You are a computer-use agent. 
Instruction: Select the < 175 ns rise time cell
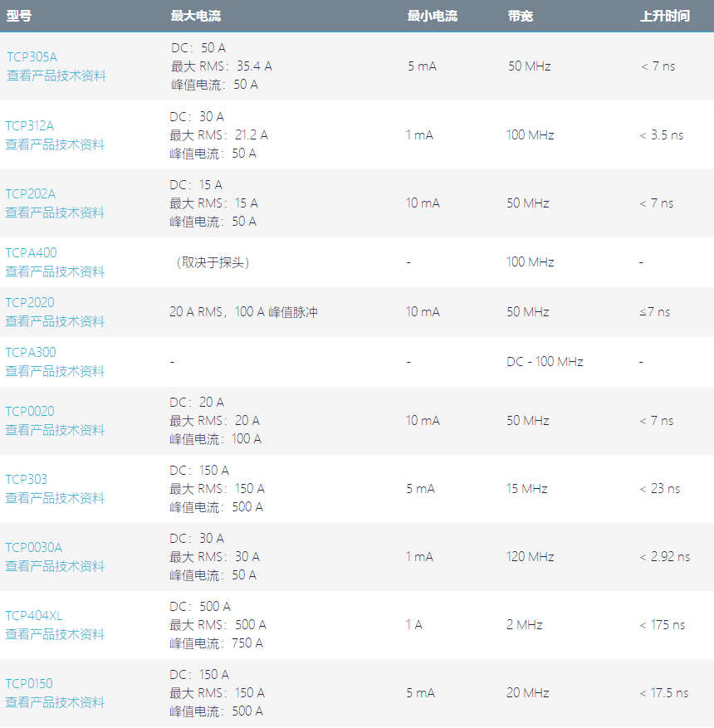[x=662, y=625]
